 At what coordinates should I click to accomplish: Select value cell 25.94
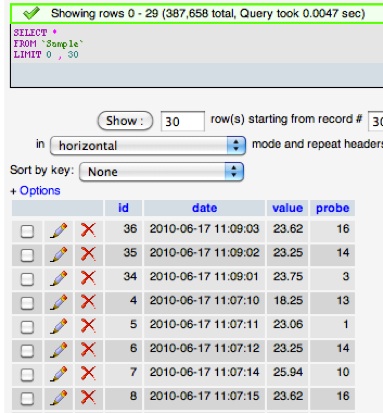(x=288, y=372)
